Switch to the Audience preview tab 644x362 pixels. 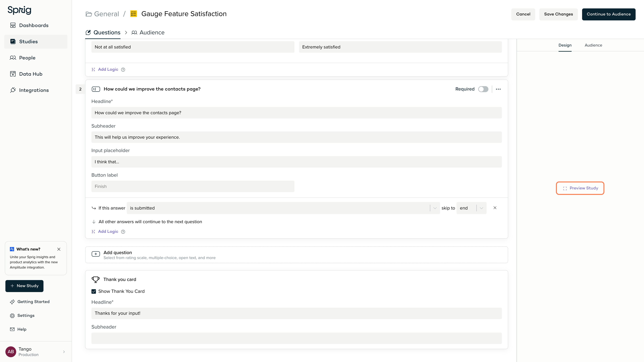coord(593,45)
